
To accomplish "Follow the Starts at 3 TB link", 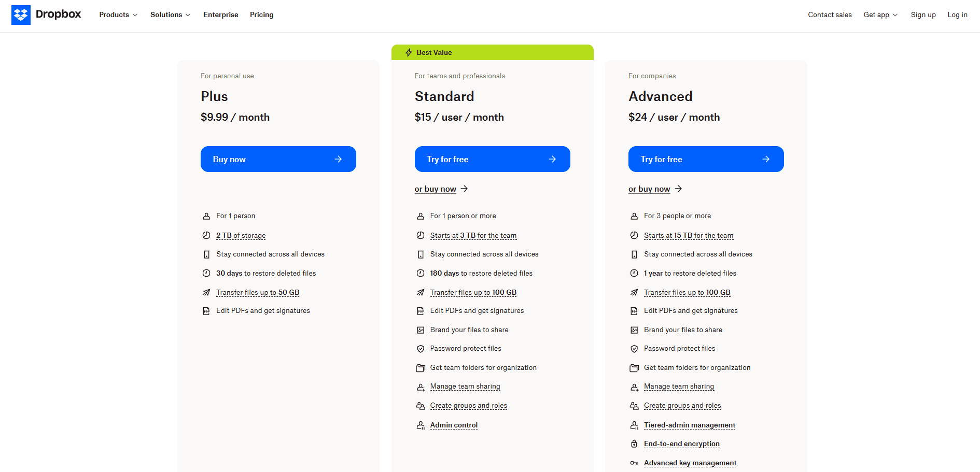I will [473, 235].
